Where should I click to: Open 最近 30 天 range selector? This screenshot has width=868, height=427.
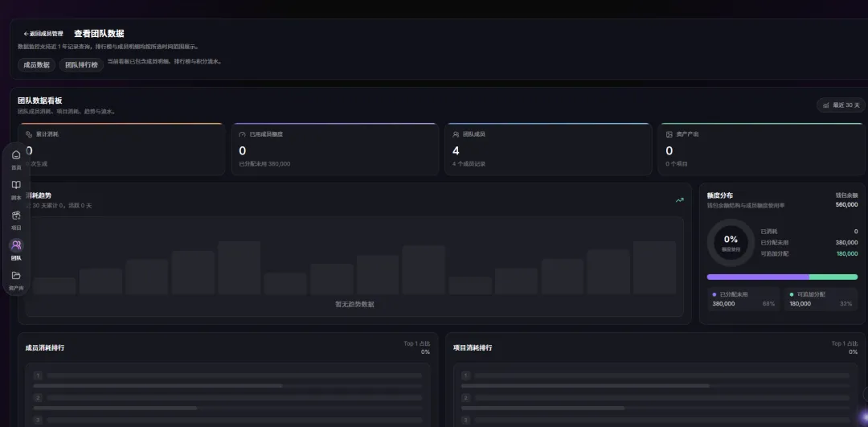(x=841, y=105)
